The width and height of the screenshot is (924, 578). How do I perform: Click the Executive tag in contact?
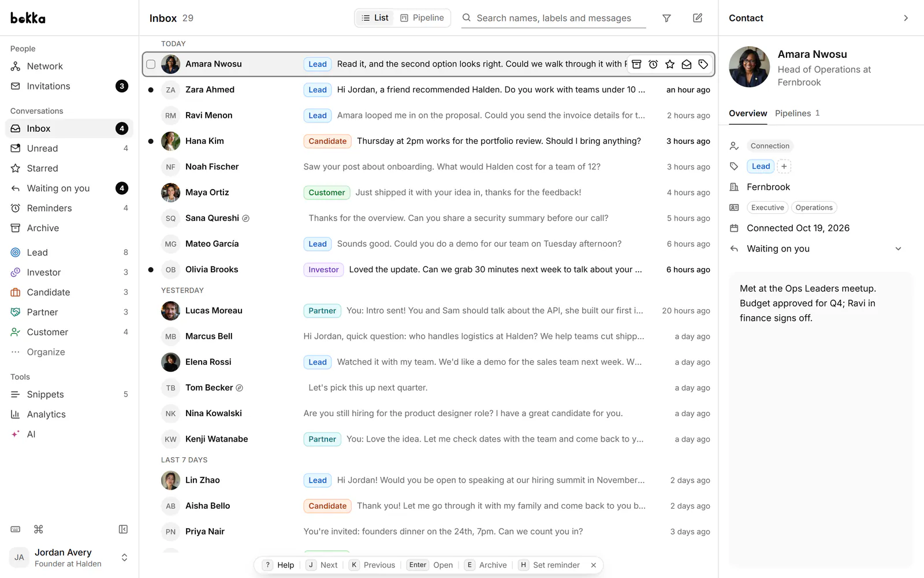point(767,208)
